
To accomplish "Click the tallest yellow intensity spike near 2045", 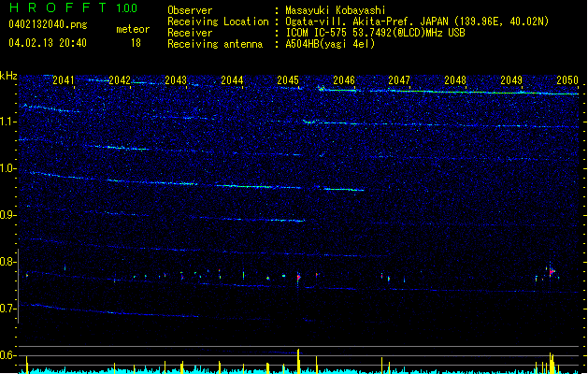I will (298, 361).
